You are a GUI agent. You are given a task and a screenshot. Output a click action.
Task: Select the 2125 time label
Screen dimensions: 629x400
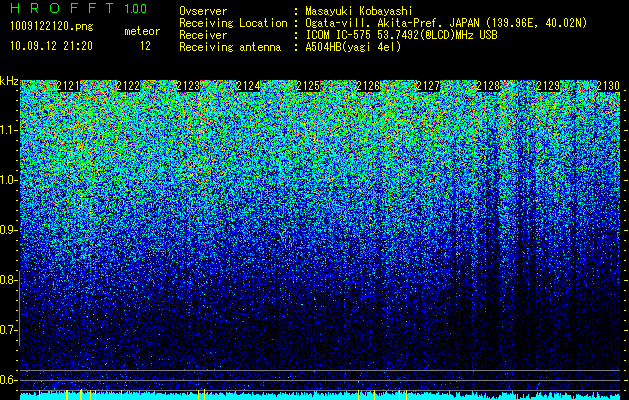(x=308, y=86)
